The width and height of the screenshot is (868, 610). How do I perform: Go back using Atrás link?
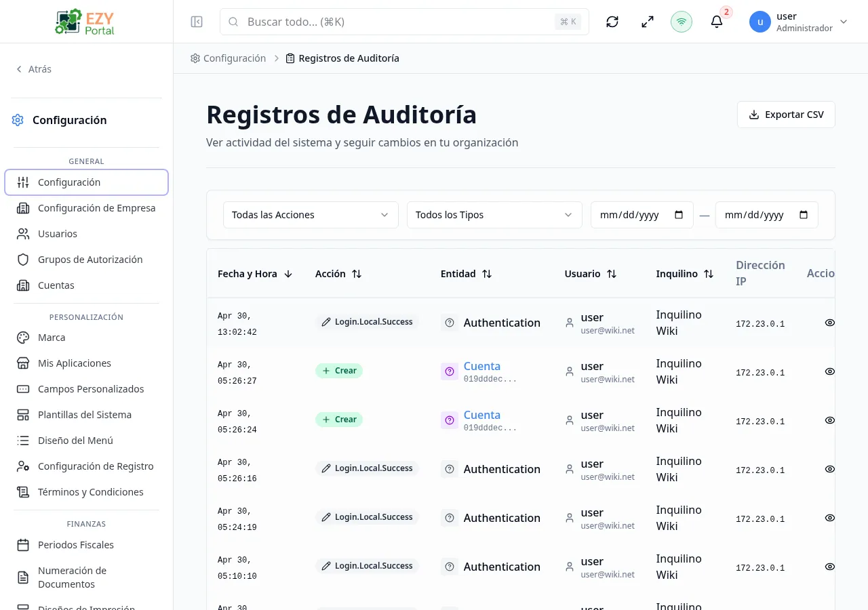coord(34,69)
